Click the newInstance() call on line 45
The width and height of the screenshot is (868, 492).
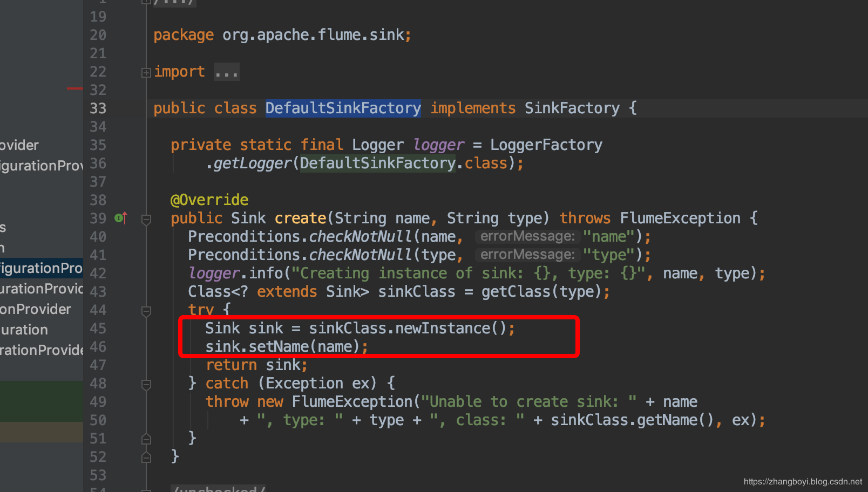point(451,328)
